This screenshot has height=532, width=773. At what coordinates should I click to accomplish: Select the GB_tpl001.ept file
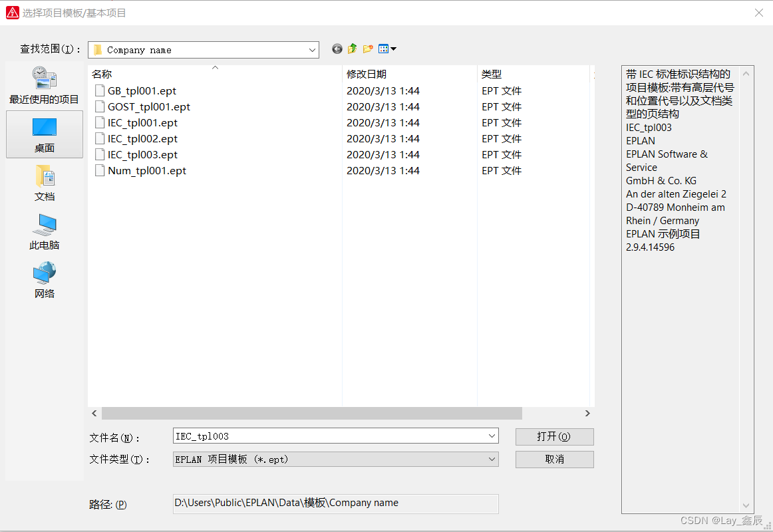pos(142,91)
